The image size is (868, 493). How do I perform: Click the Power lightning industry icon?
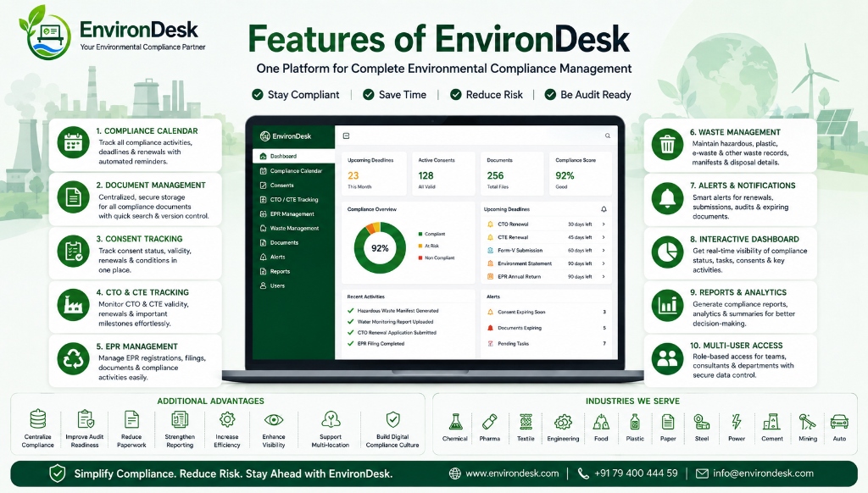pos(737,422)
